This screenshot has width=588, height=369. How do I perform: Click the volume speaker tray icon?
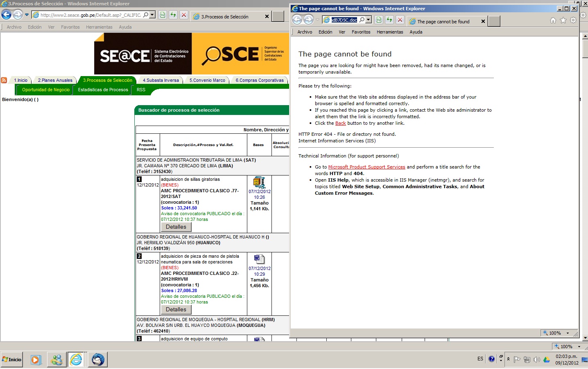click(x=536, y=360)
